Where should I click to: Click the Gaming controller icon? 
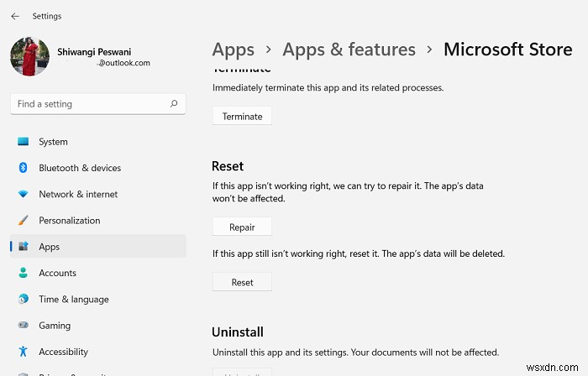tap(24, 325)
